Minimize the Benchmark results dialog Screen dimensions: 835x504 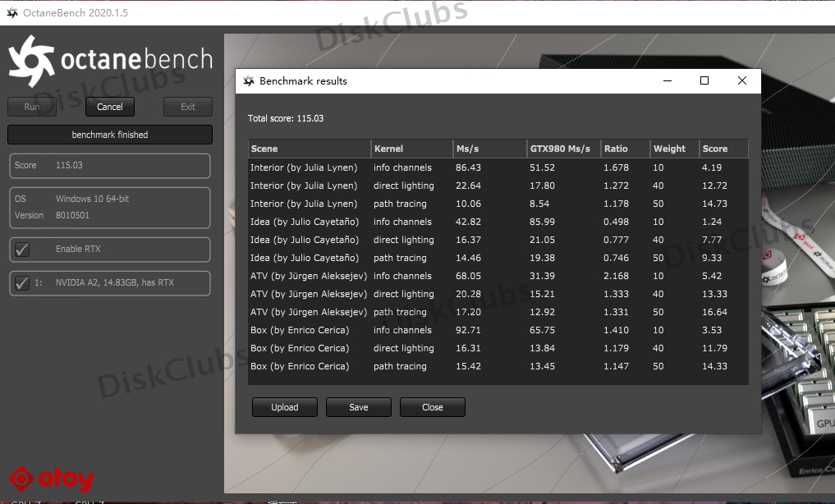[666, 81]
